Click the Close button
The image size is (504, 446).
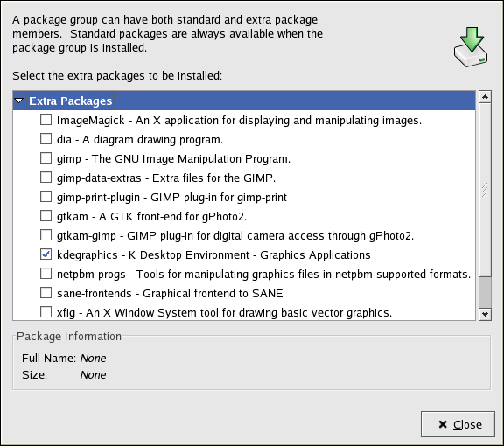point(458,424)
